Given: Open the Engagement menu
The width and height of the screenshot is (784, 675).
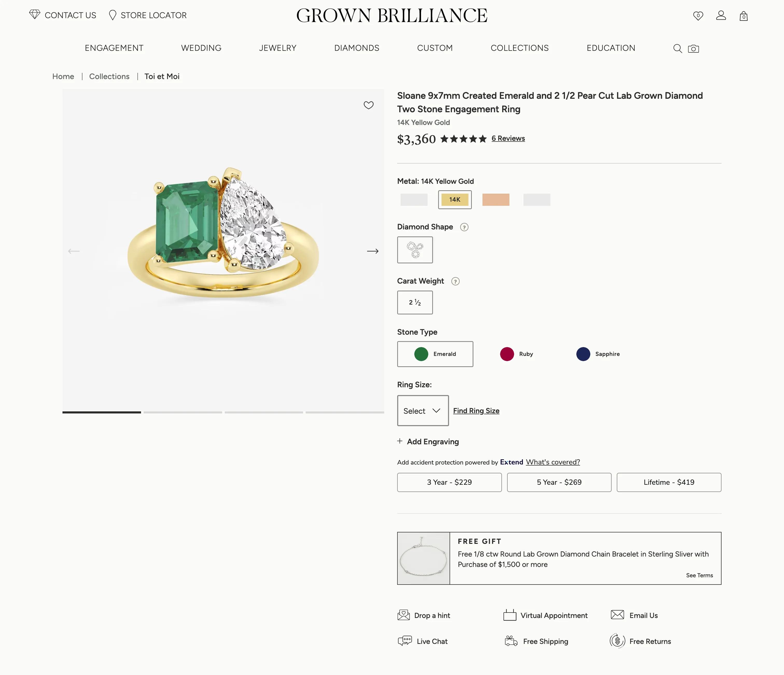Looking at the screenshot, I should click(x=114, y=48).
